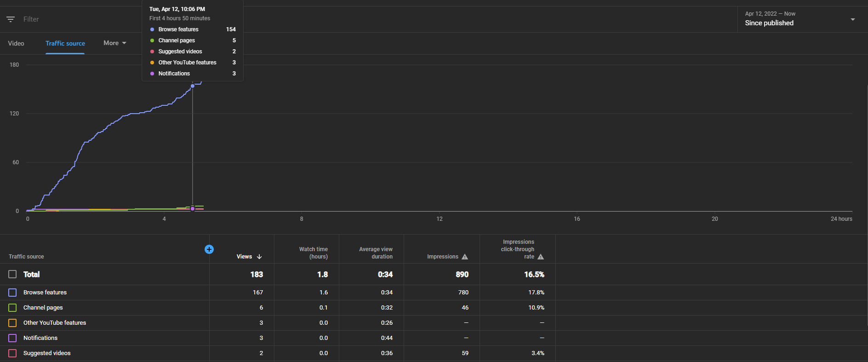Sort by the Views column header
Screen dimensions: 868x362
(x=244, y=257)
